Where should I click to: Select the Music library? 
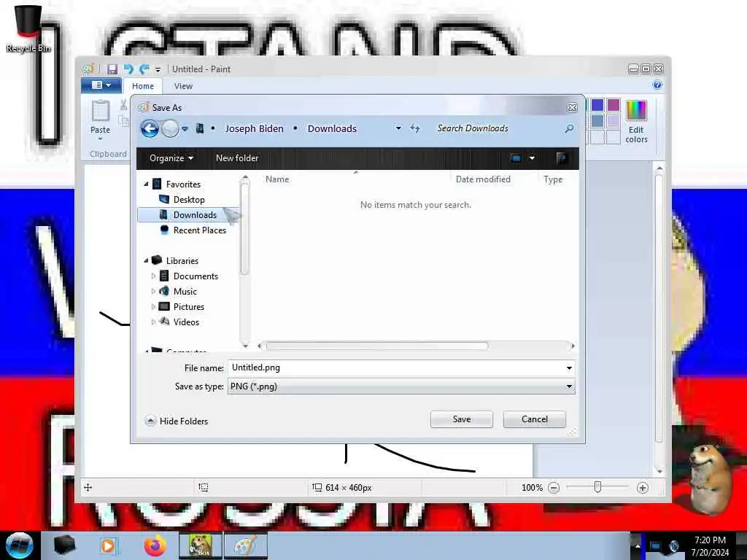tap(185, 292)
